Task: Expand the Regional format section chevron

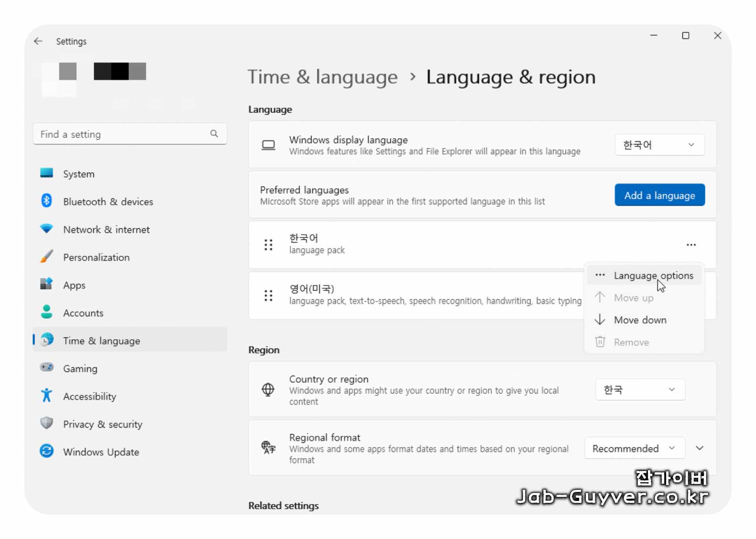Action: click(x=700, y=448)
